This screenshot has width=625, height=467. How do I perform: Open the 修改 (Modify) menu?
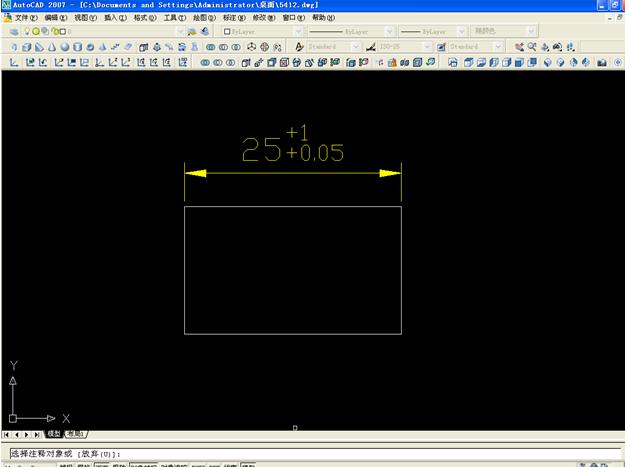pyautogui.click(x=264, y=18)
